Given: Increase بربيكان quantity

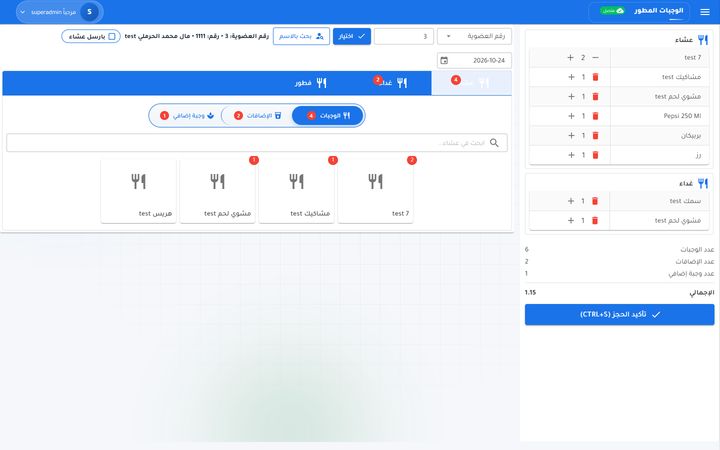Looking at the screenshot, I should tap(571, 135).
